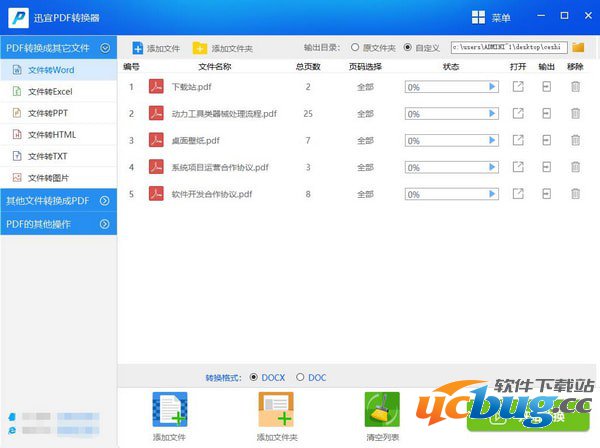Open the output folder browse icon
The image size is (600, 448).
[x=578, y=47]
